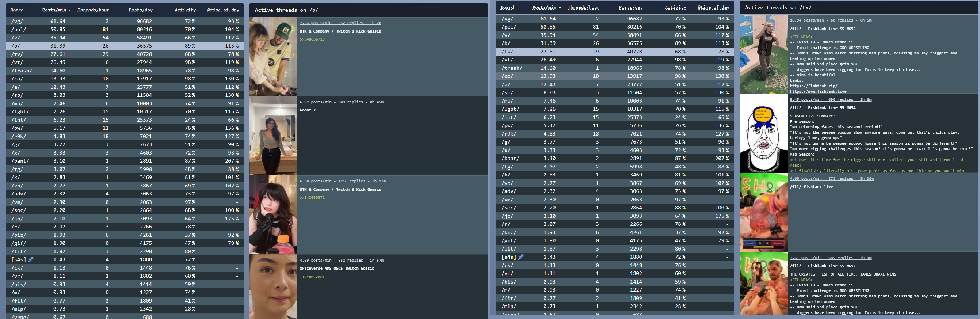Viewport: 980px width, 319px height.
Task: Open the thumbnail of Fishtank Live S5 #692 thread
Action: pyautogui.click(x=763, y=283)
